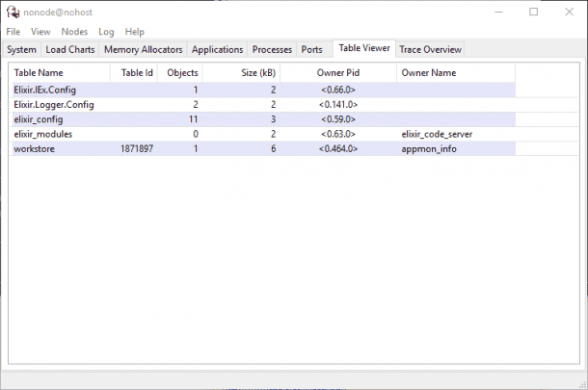Image resolution: width=588 pixels, height=390 pixels.
Task: Open the File menu
Action: pos(13,32)
